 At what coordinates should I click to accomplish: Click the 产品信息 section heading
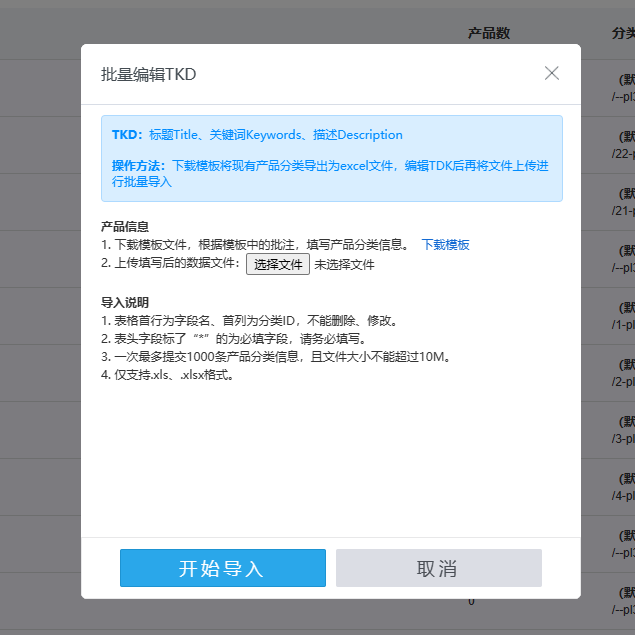125,226
